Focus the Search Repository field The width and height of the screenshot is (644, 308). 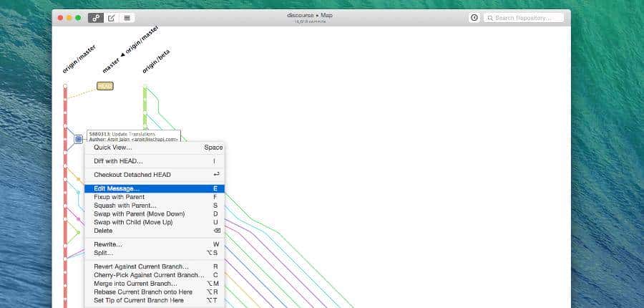click(x=524, y=18)
